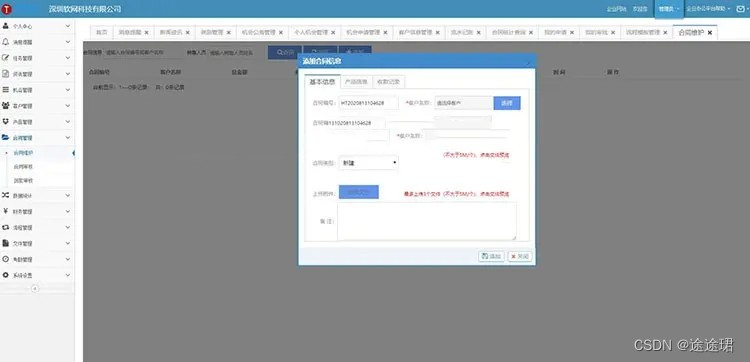Click the group-of-people icon for 客户管理
This screenshot has height=362, width=750.
(6, 106)
